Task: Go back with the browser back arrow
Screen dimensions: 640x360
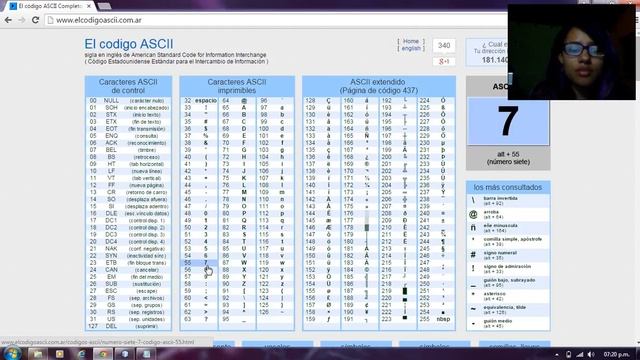Action: tap(8, 20)
